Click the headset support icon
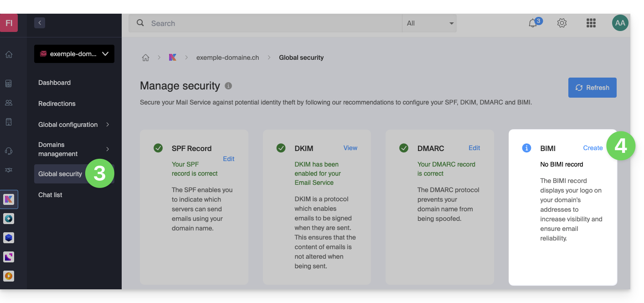The height and width of the screenshot is (303, 644). pyautogui.click(x=9, y=151)
